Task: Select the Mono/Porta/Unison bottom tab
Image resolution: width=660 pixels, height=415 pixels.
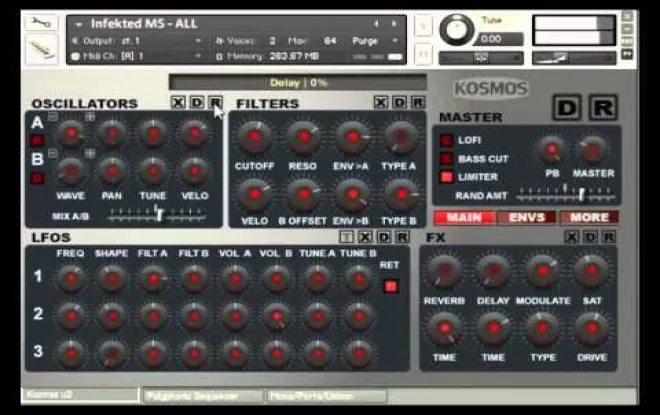Action: tap(327, 396)
